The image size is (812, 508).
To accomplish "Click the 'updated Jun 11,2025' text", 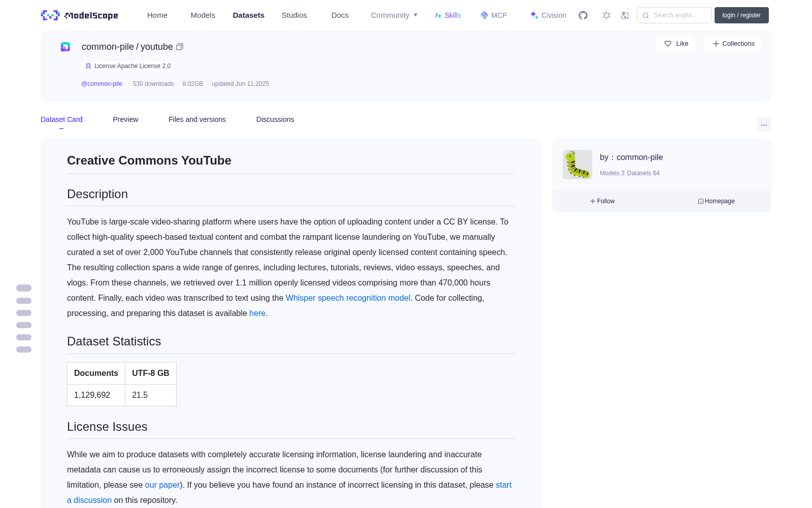I will coord(240,84).
